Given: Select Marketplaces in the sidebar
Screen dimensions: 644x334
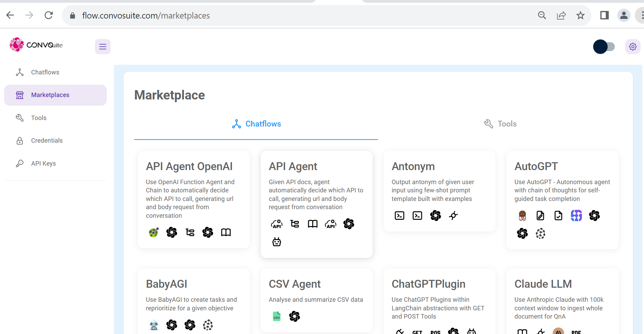Looking at the screenshot, I should (x=55, y=95).
